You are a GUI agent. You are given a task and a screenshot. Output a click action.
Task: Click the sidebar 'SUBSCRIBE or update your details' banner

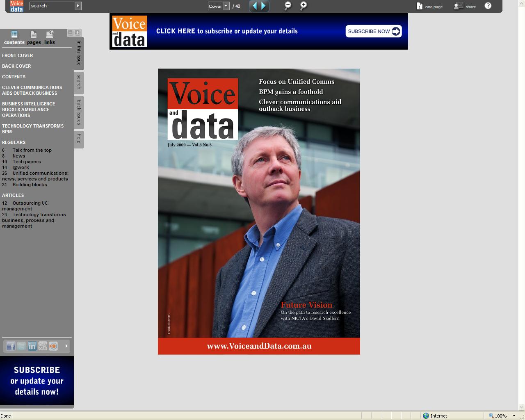pos(37,381)
